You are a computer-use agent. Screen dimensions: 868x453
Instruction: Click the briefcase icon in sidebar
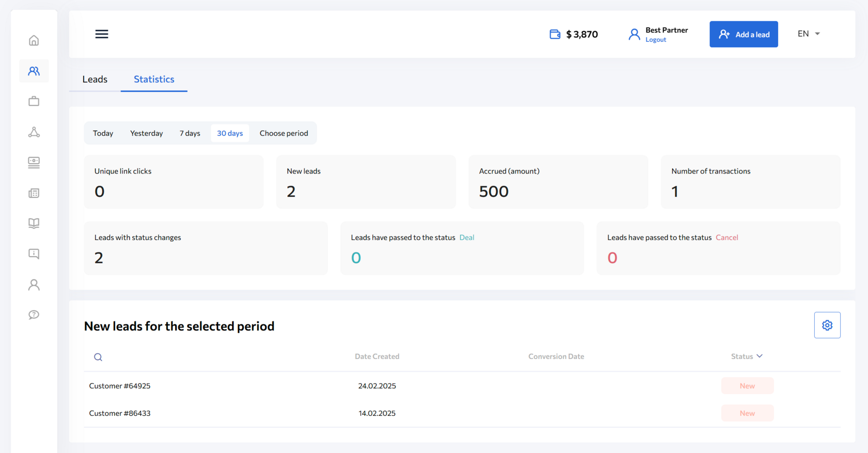click(34, 101)
